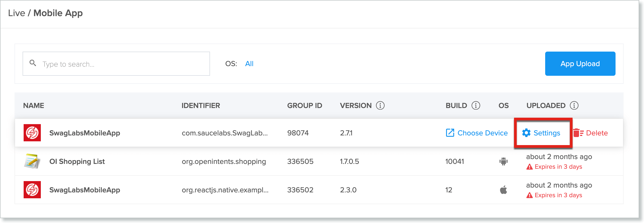This screenshot has width=644, height=223.
Task: Click the Android OS icon
Action: [x=503, y=161]
